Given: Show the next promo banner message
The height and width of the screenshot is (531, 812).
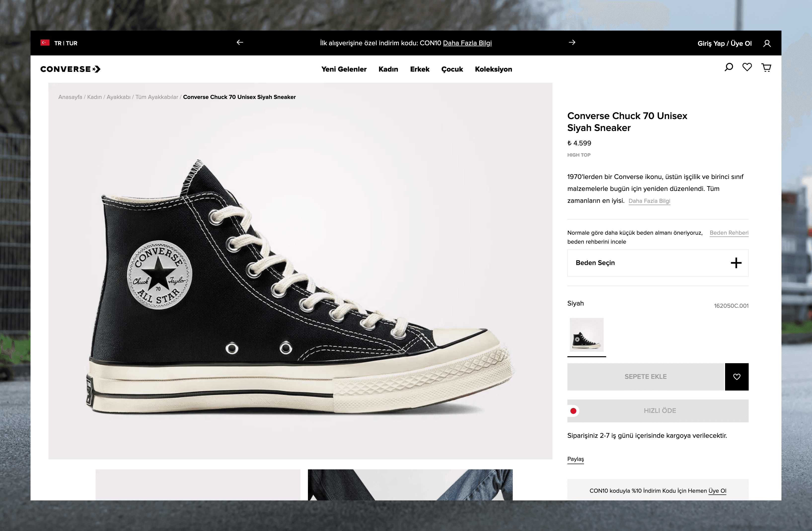Looking at the screenshot, I should pos(572,42).
